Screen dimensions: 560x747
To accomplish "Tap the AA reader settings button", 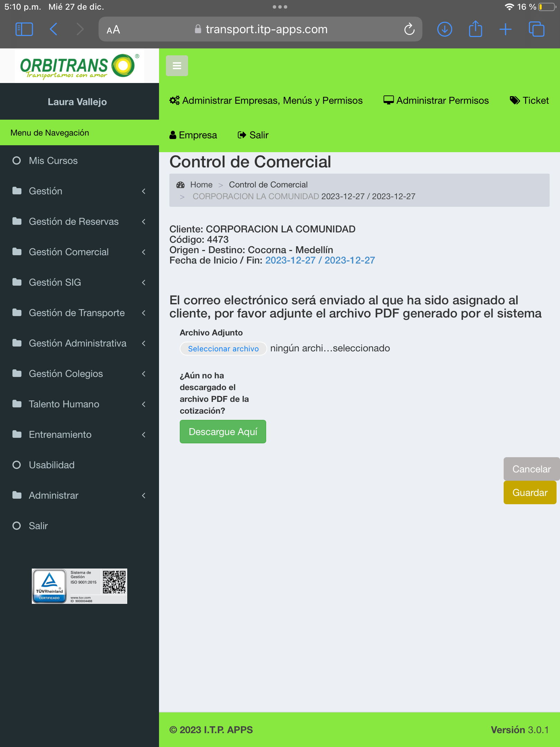I will pos(113,30).
